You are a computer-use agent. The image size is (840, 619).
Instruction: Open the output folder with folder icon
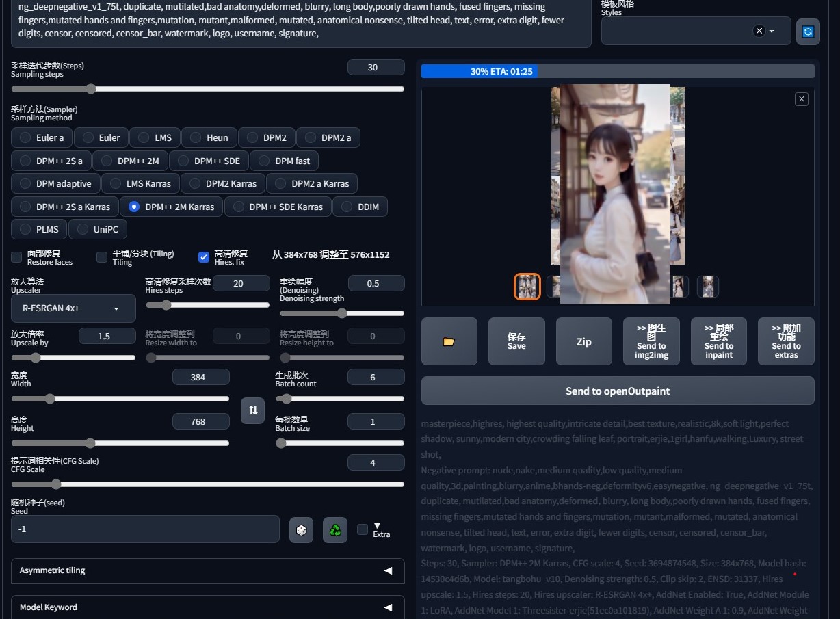tap(449, 341)
